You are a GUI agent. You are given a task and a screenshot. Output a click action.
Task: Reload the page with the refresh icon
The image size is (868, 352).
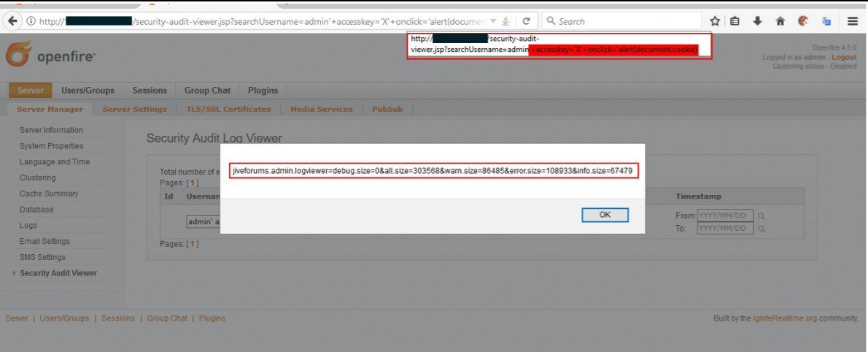[x=527, y=22]
